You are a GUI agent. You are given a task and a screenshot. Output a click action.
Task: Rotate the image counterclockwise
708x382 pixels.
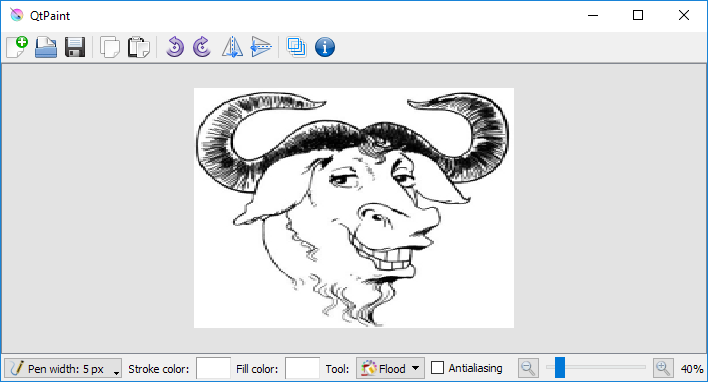point(175,47)
